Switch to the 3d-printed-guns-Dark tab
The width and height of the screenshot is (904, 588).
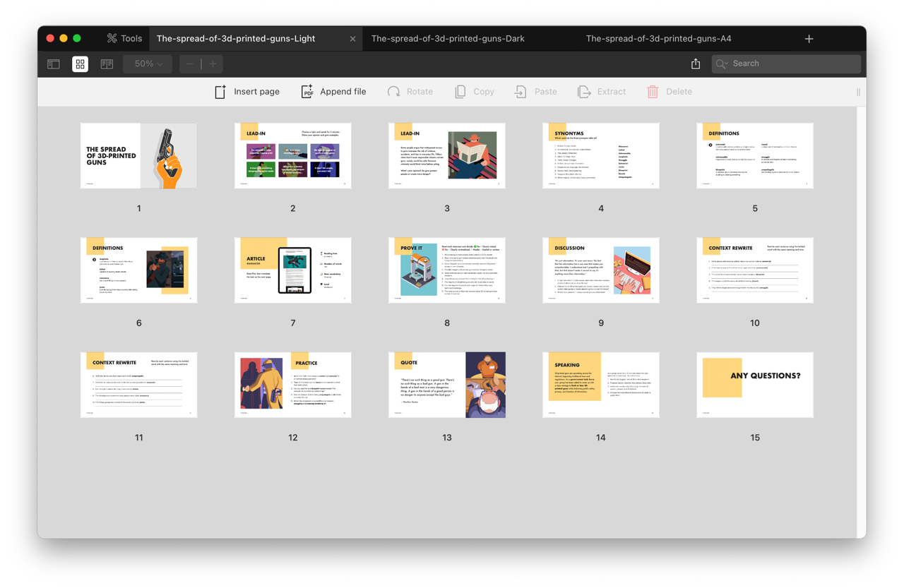[448, 39]
